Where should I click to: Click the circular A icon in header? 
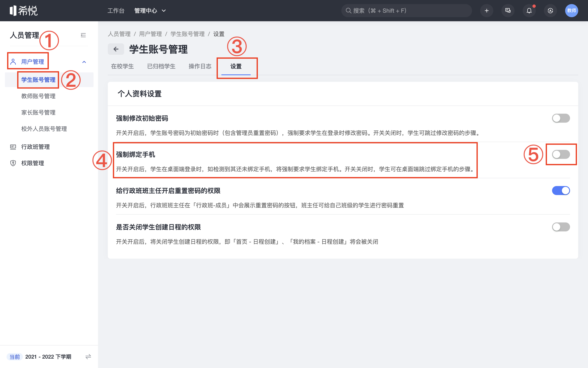point(550,10)
